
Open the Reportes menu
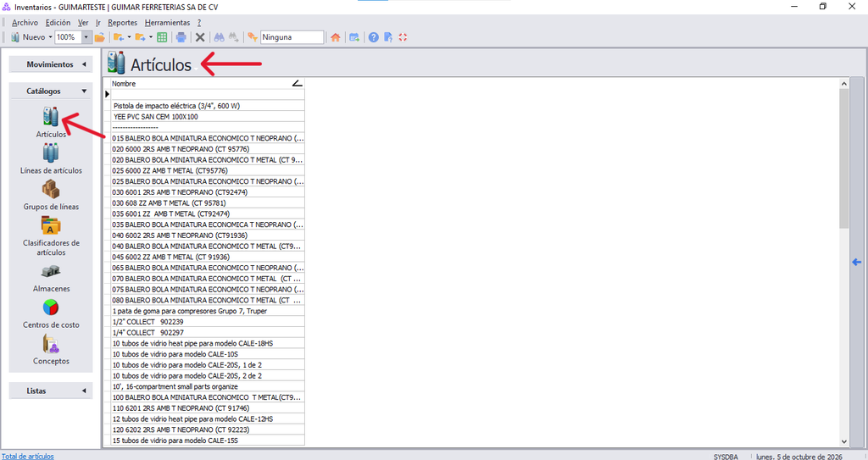tap(122, 23)
